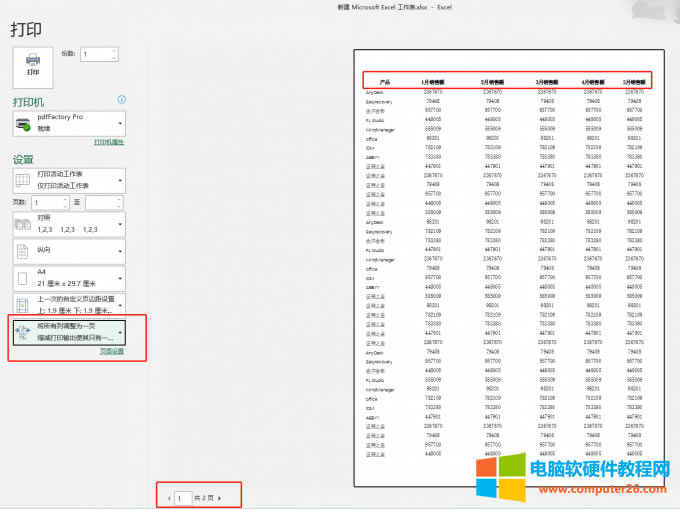Click the A4 paper size page icon

tap(24, 278)
